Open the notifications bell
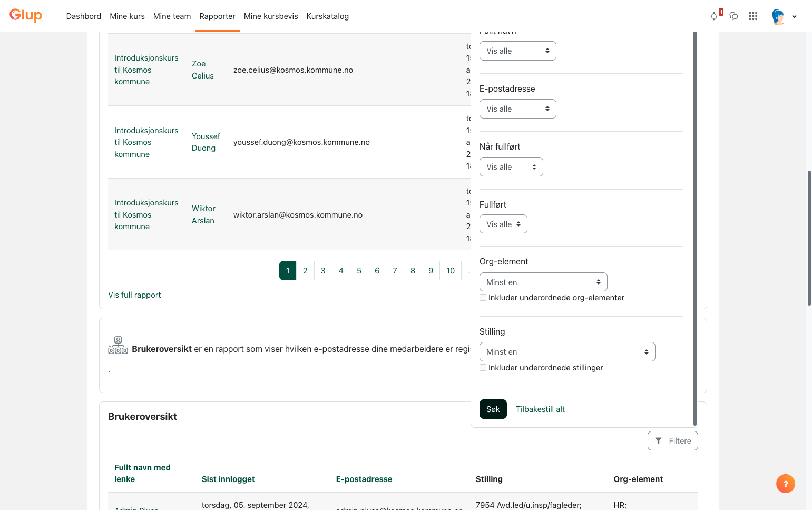This screenshot has height=510, width=812. point(714,16)
